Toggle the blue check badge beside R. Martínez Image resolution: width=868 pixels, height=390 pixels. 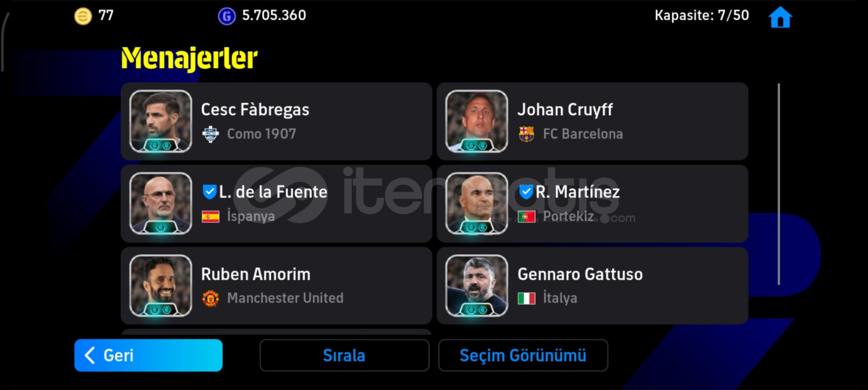526,192
